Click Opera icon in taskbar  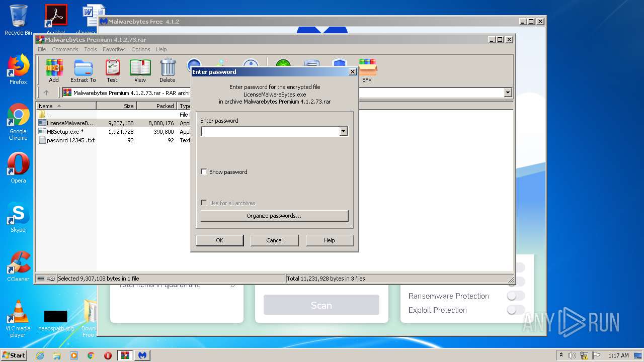108,355
